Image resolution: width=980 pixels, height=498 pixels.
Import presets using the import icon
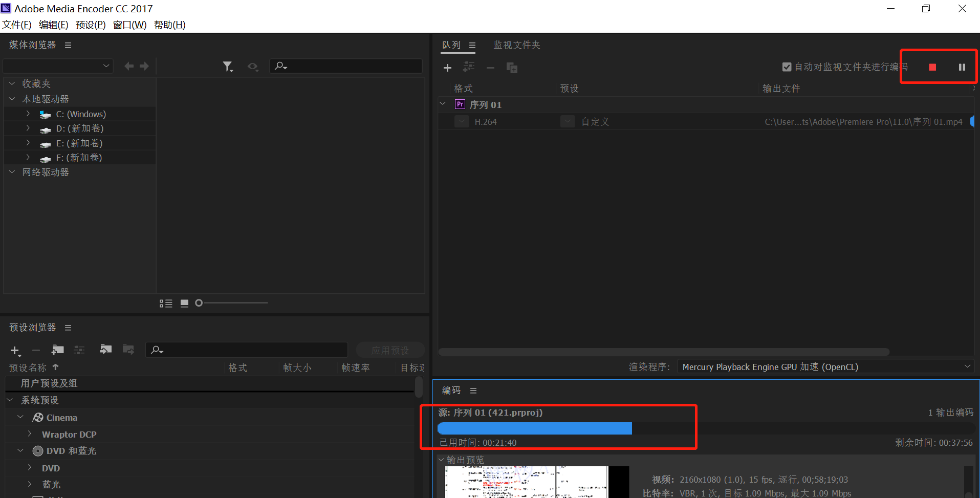click(106, 349)
